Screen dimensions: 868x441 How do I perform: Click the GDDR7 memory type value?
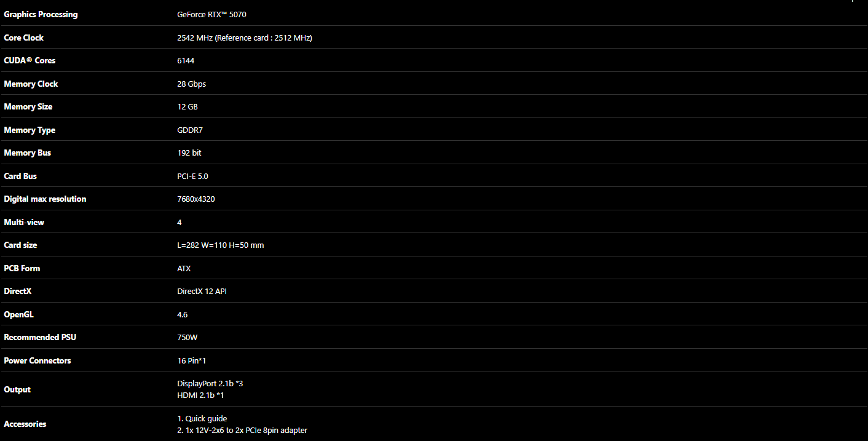tap(190, 130)
